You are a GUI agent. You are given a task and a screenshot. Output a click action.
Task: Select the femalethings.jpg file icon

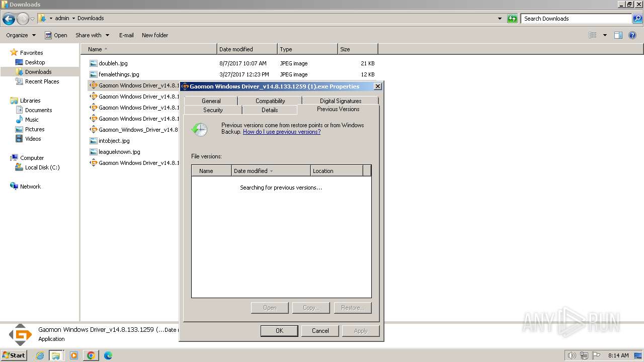tap(93, 74)
